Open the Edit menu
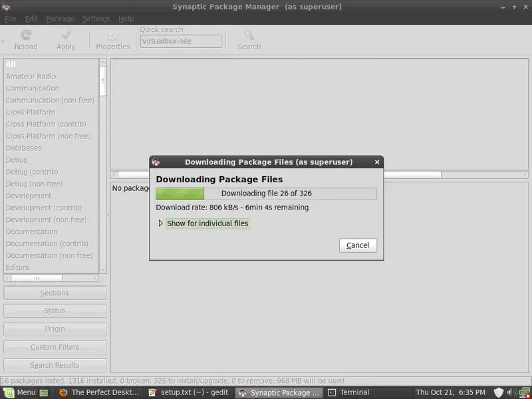532x399 pixels. click(31, 19)
